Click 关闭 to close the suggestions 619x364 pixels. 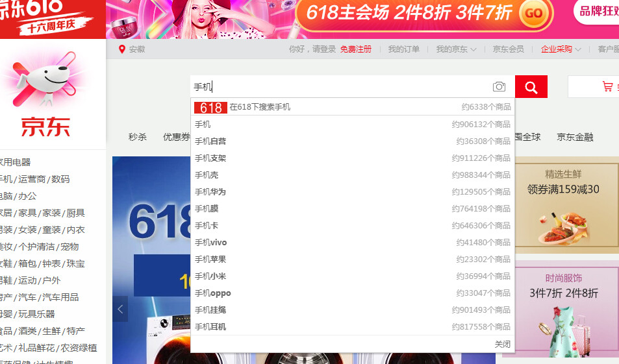[502, 345]
